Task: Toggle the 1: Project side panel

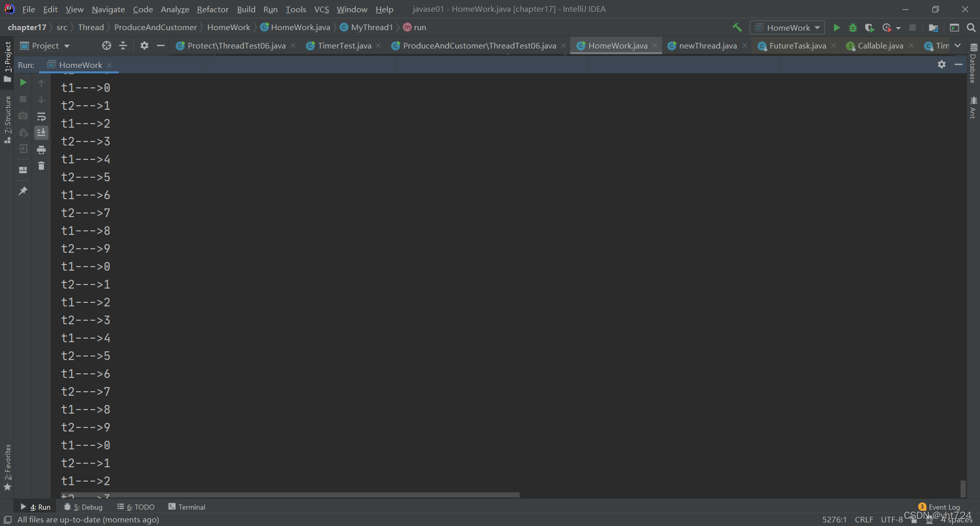Action: click(7, 61)
